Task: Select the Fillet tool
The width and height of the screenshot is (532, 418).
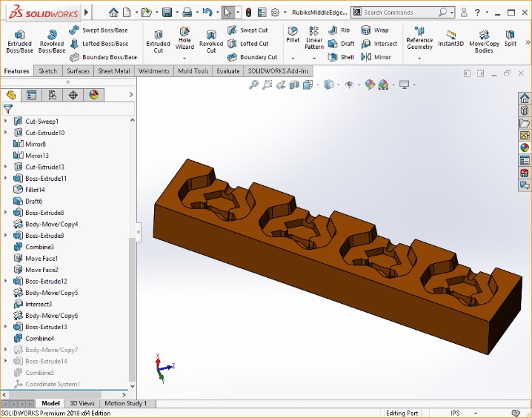Action: (293, 35)
